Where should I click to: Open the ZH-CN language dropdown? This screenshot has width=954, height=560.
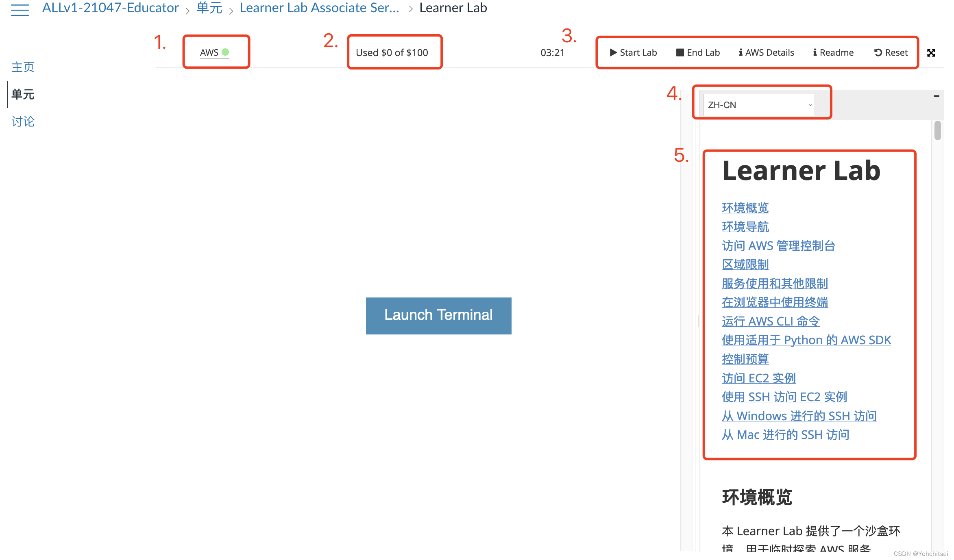758,105
